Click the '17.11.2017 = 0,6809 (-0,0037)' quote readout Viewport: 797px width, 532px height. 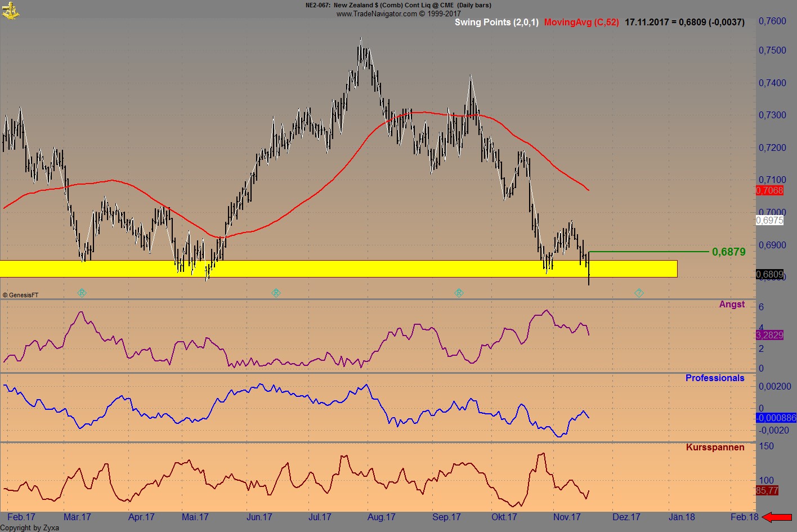point(684,22)
